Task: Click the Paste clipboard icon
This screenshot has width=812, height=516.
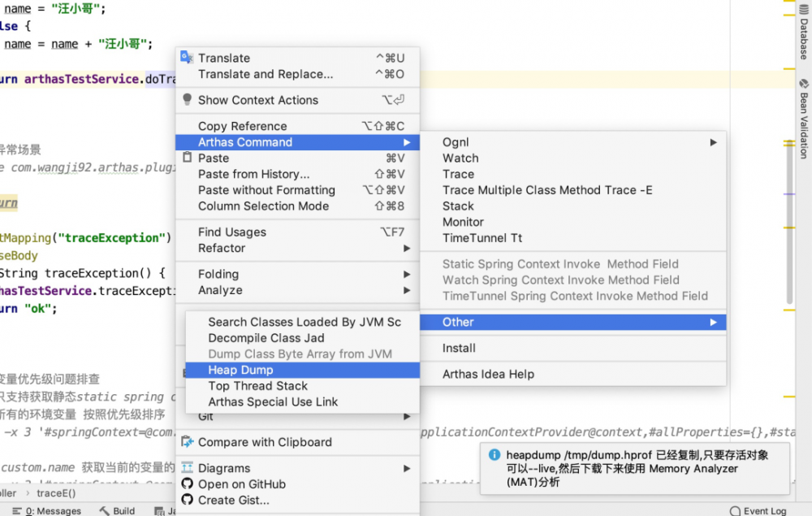Action: point(187,158)
